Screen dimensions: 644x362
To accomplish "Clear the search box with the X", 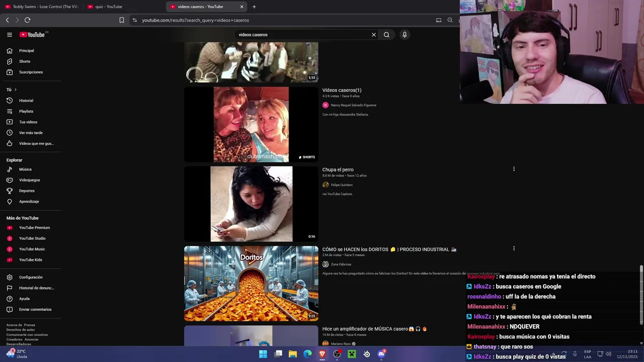I will pyautogui.click(x=374, y=35).
